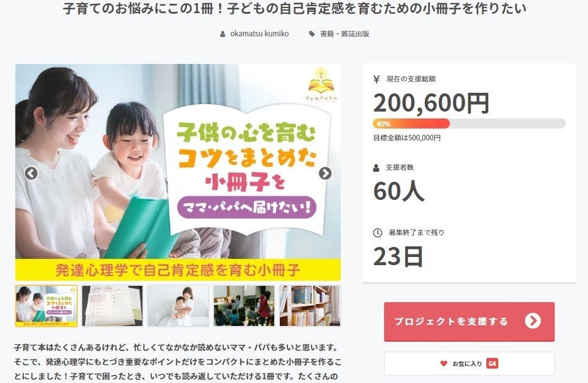Select the classroom gathering thumbnail
The width and height of the screenshot is (588, 383).
pyautogui.click(x=244, y=306)
